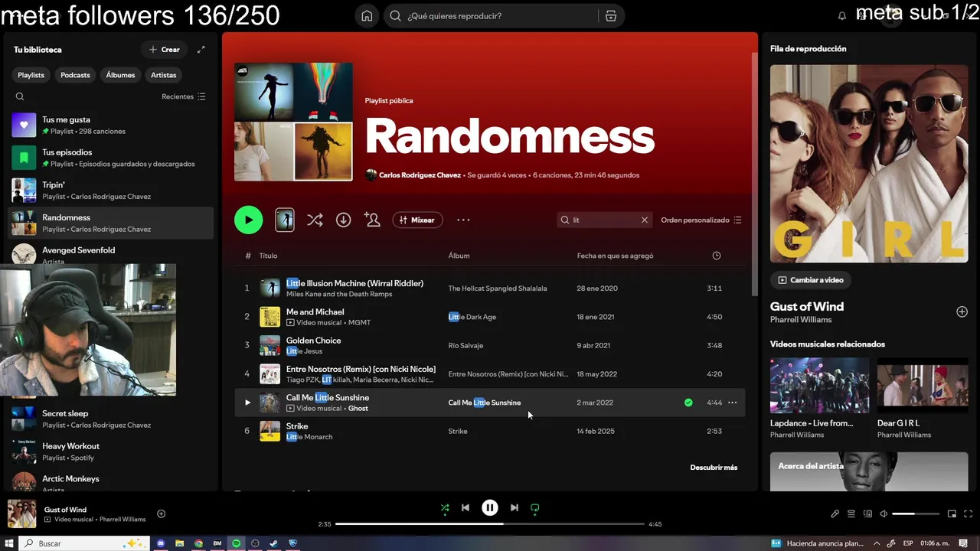Screen dimensions: 980x551
Task: Click the Carlos Rodriguez Chavez profile link in header
Action: pyautogui.click(x=420, y=175)
